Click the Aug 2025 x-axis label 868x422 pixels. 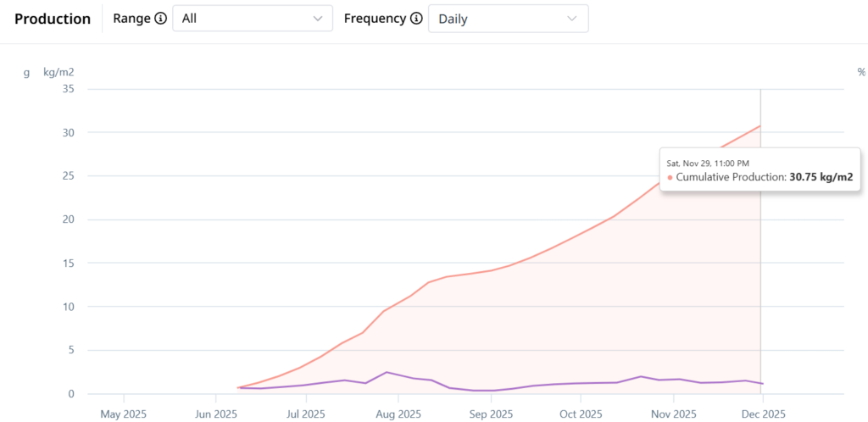(x=398, y=414)
